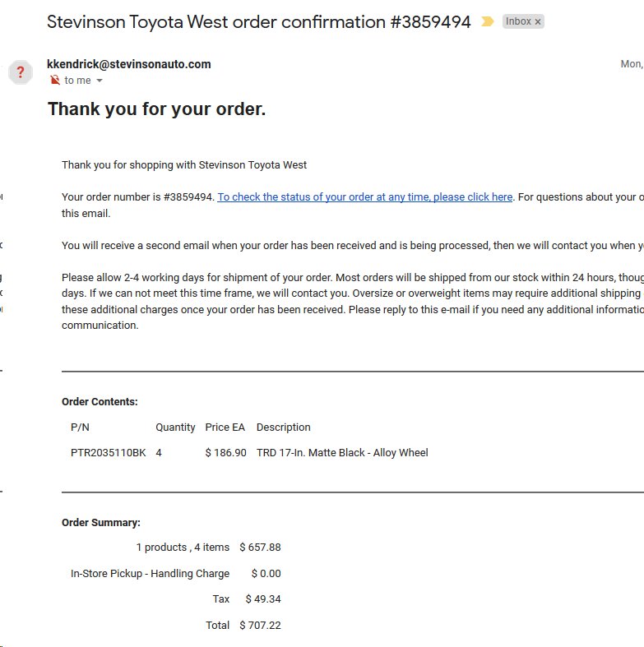Image resolution: width=644 pixels, height=647 pixels.
Task: Open the order status check link
Action: click(x=365, y=196)
